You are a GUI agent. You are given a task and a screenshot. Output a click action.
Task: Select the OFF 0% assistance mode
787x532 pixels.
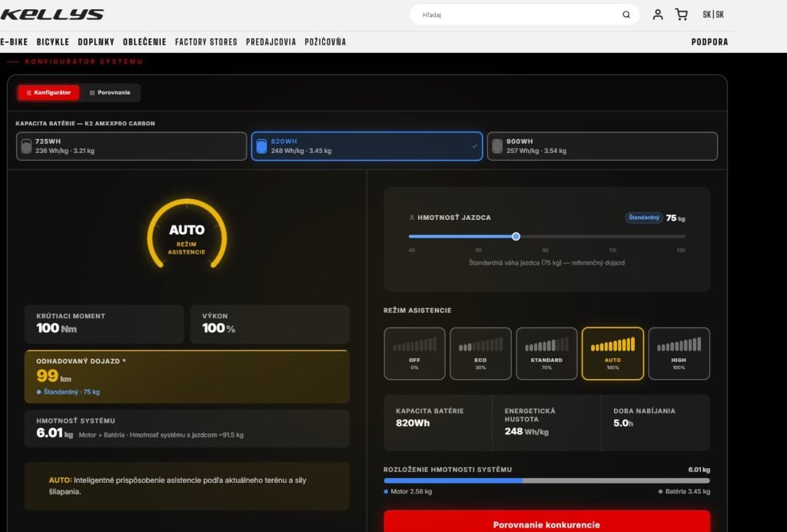[x=414, y=354]
